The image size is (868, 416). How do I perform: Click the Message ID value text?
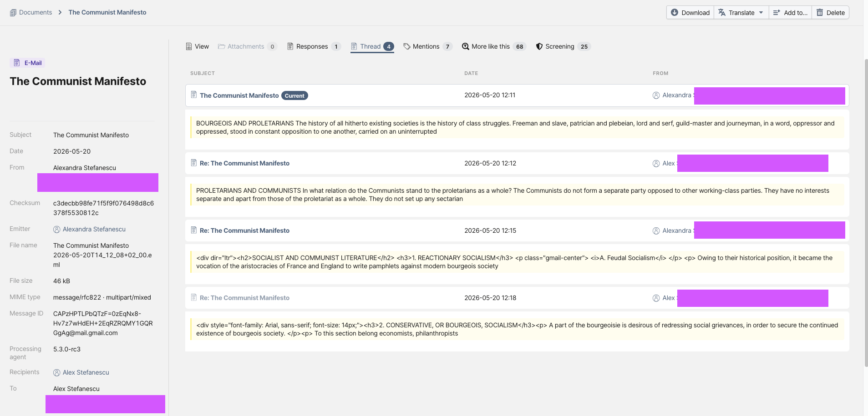pyautogui.click(x=103, y=323)
